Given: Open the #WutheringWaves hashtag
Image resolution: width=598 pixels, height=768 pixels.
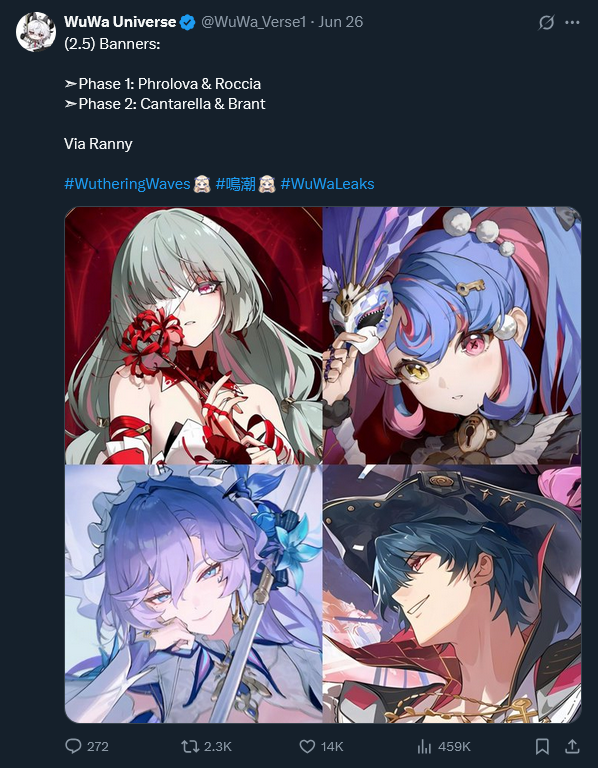Looking at the screenshot, I should coord(127,184).
